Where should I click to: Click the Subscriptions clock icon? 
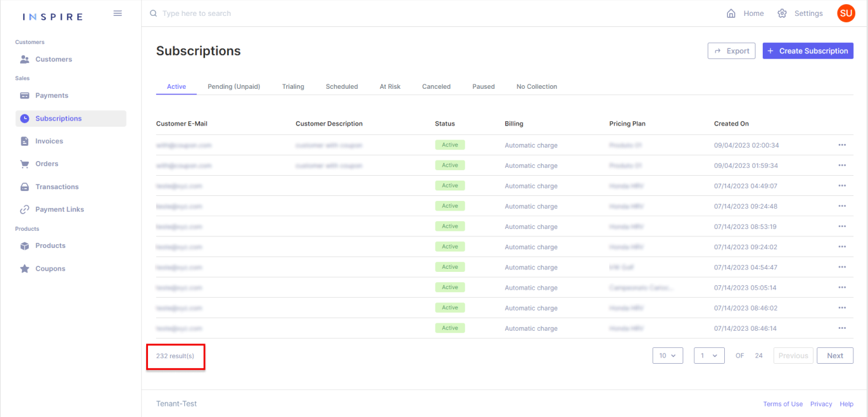(24, 119)
